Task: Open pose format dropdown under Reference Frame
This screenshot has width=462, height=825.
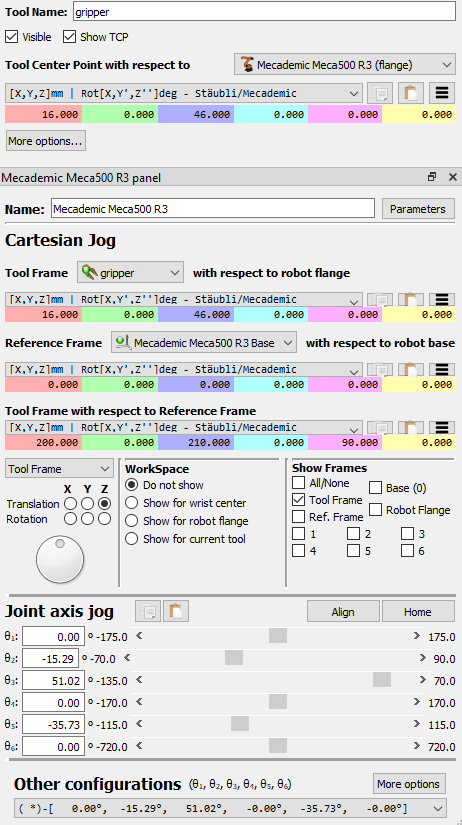Action: point(184,369)
